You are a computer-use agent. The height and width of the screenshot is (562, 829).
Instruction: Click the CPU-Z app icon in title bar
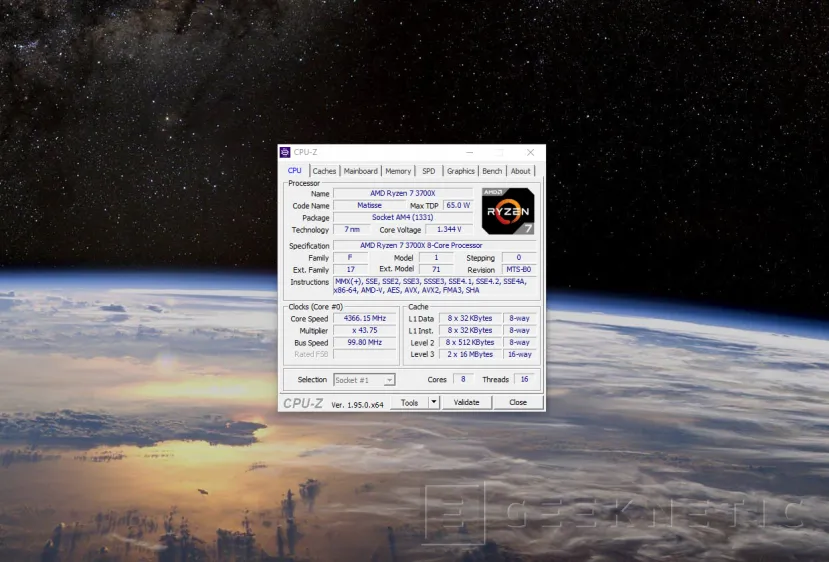285,152
